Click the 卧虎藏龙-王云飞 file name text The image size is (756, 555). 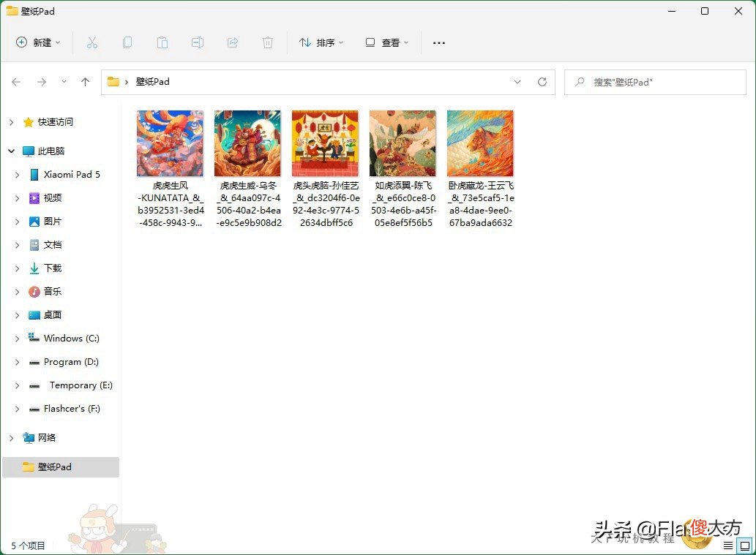[x=481, y=204]
